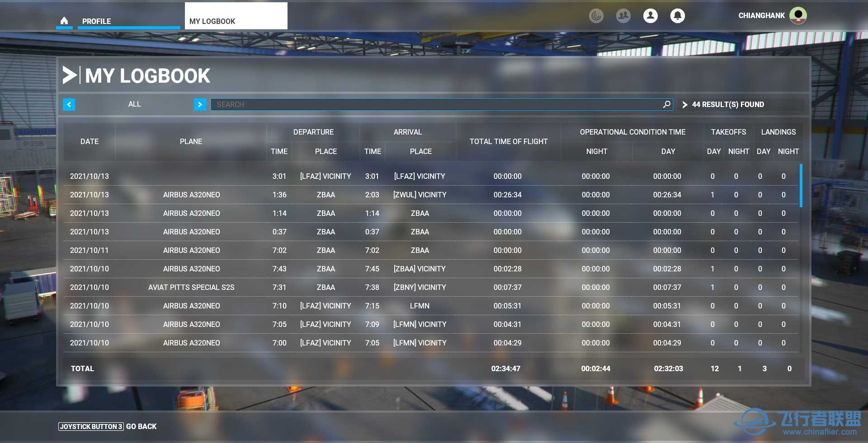The height and width of the screenshot is (443, 868).
Task: Open the multiplayer group icon
Action: (x=623, y=16)
